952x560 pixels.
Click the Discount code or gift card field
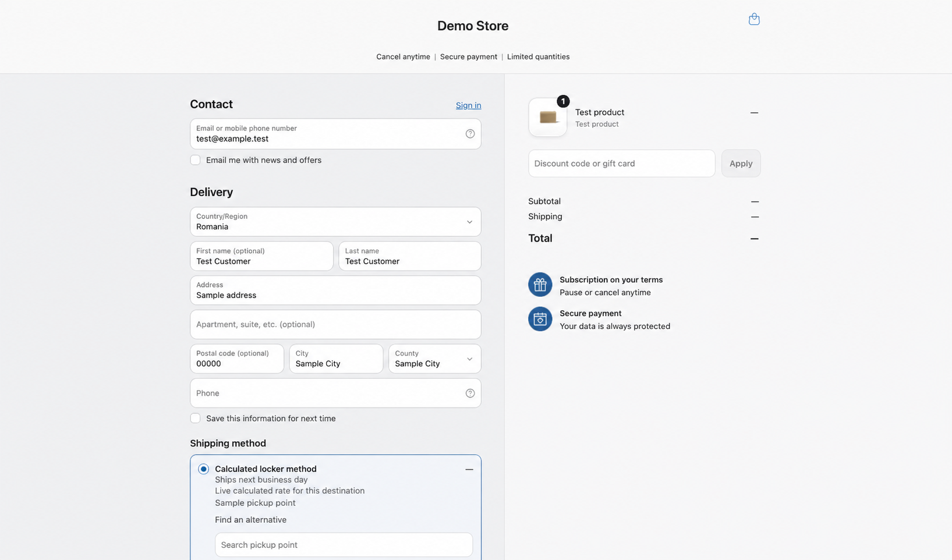[x=621, y=164]
